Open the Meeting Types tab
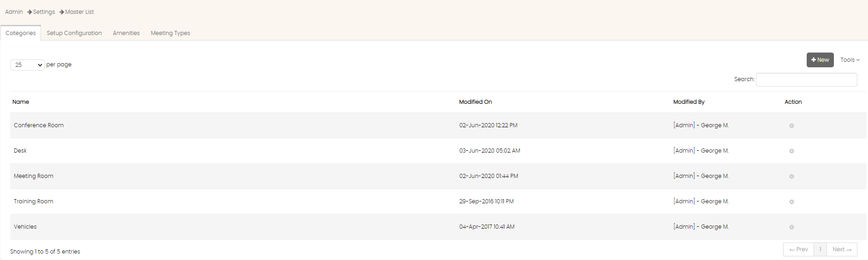 point(171,33)
